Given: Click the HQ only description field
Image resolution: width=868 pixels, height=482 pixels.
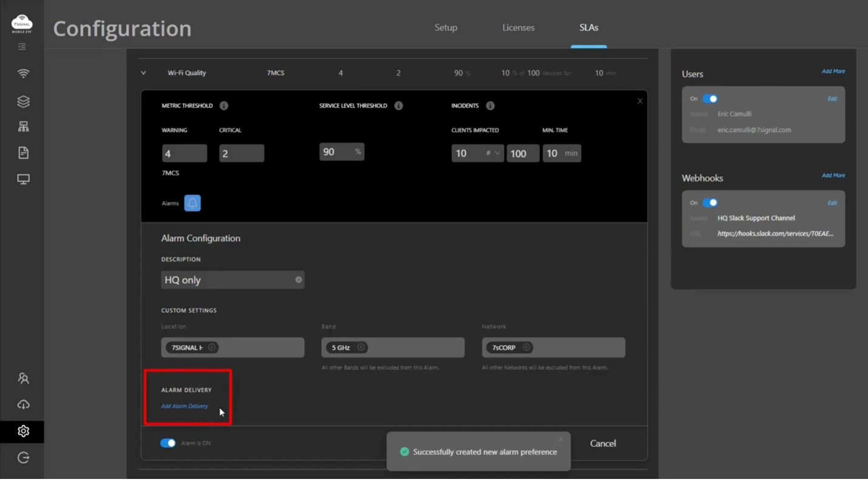Looking at the screenshot, I should [228, 280].
